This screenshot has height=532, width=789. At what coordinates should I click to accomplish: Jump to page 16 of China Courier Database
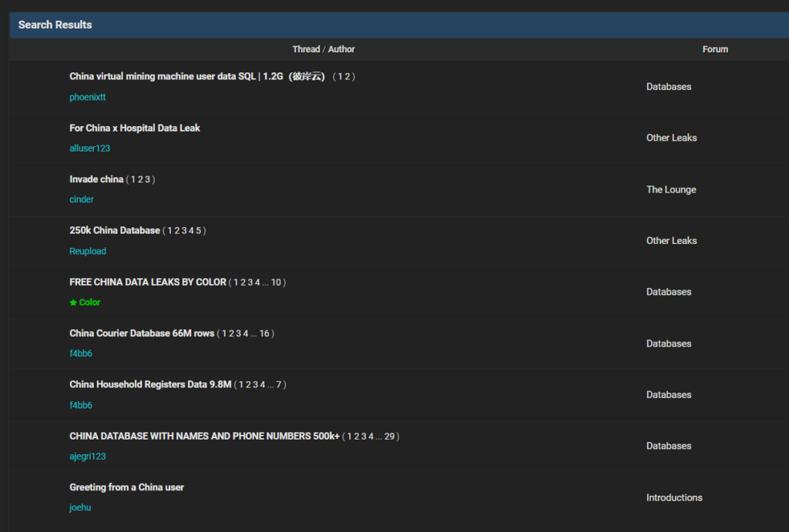264,333
